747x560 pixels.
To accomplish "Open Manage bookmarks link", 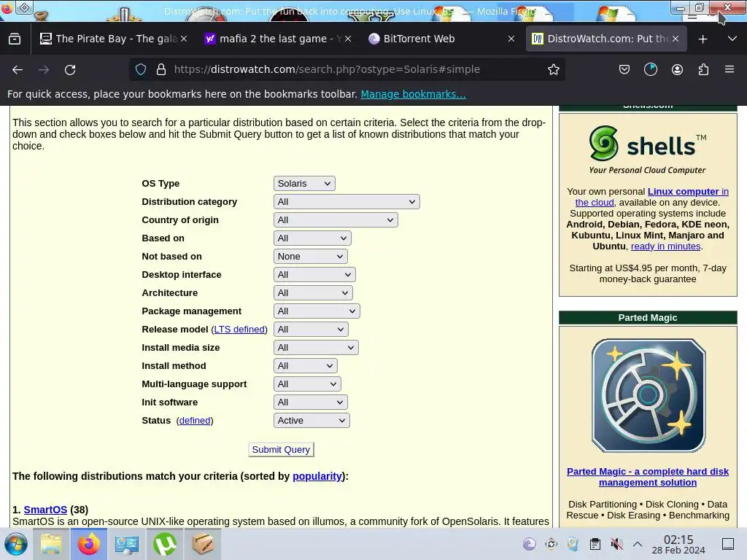I will (x=413, y=94).
